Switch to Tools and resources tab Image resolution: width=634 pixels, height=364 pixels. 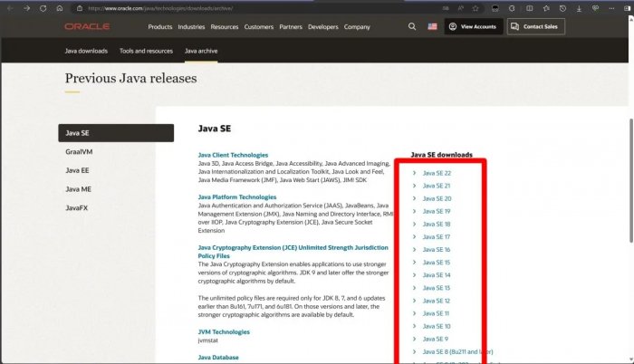click(146, 51)
